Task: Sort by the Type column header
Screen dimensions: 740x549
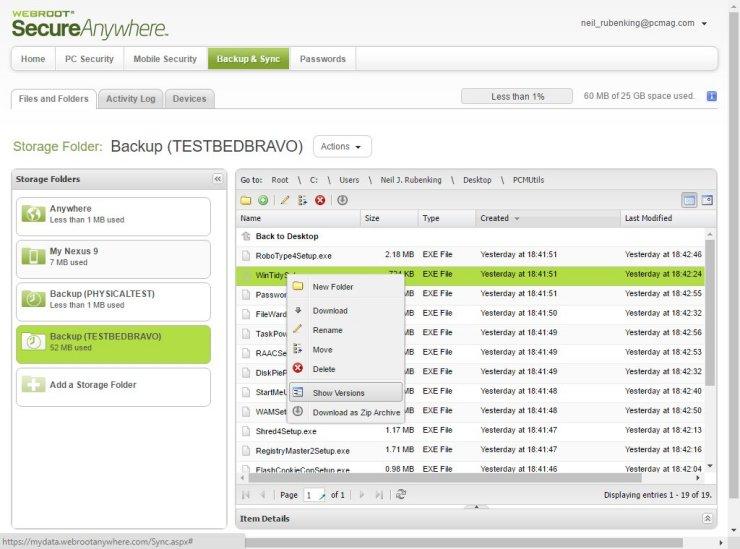Action: pyautogui.click(x=447, y=219)
